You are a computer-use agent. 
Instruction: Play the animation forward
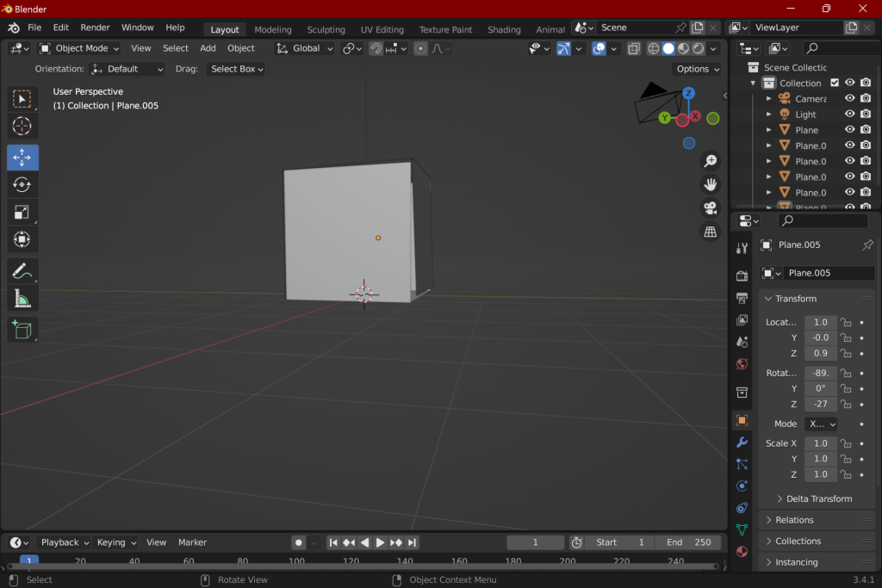click(380, 542)
